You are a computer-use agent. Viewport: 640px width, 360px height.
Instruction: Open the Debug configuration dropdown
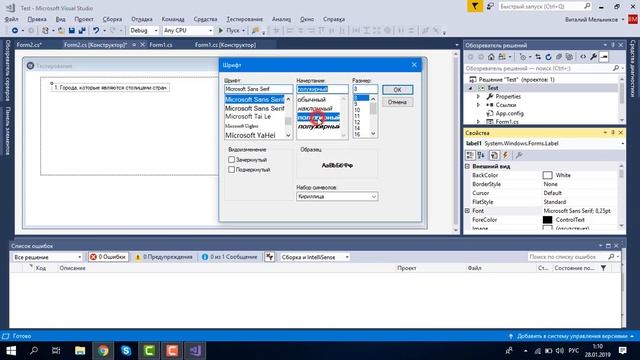click(x=144, y=31)
